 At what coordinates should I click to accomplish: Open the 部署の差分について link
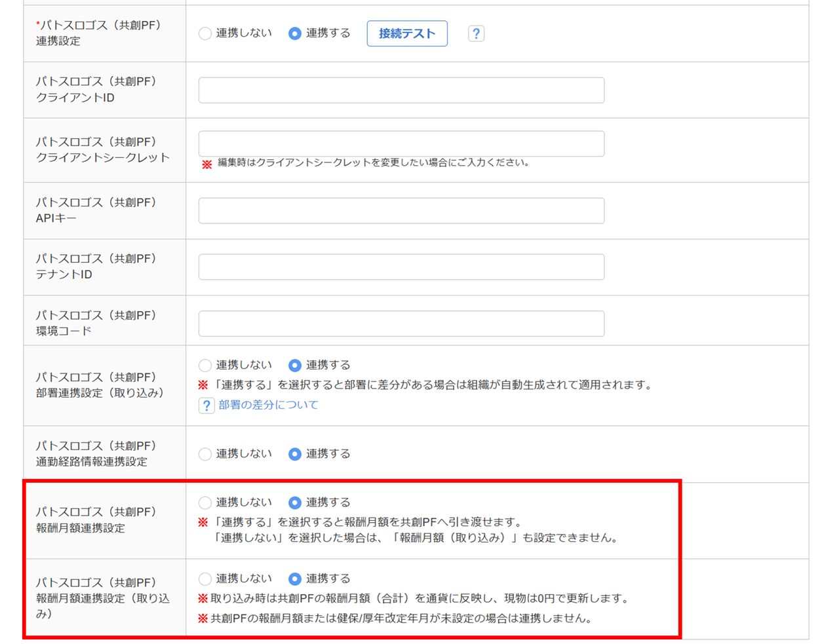[268, 405]
